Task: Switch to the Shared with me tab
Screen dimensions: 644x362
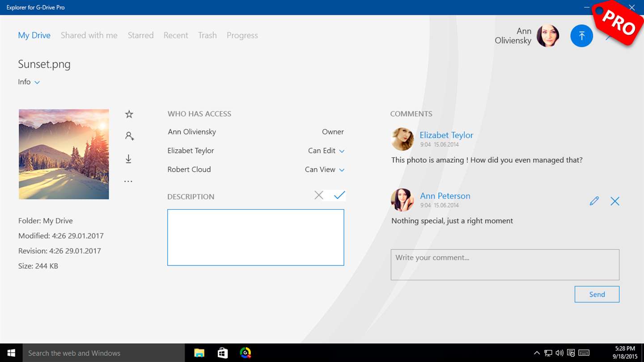Action: tap(89, 35)
